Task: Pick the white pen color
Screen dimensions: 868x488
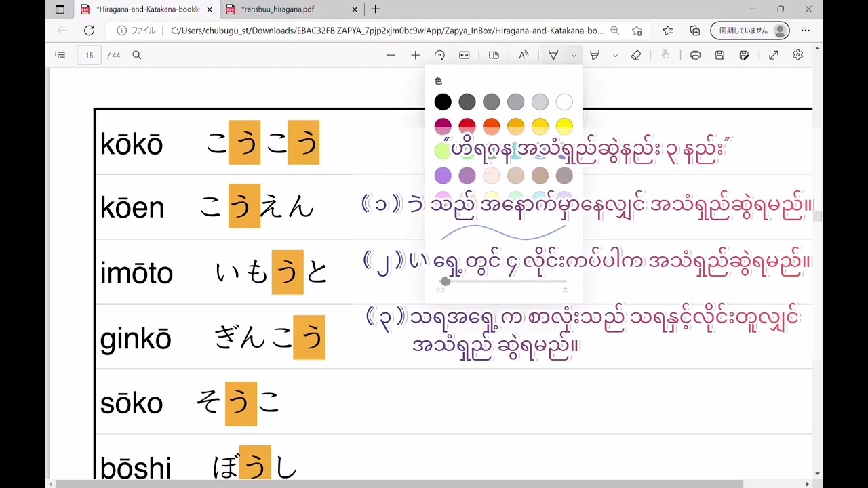Action: 564,102
